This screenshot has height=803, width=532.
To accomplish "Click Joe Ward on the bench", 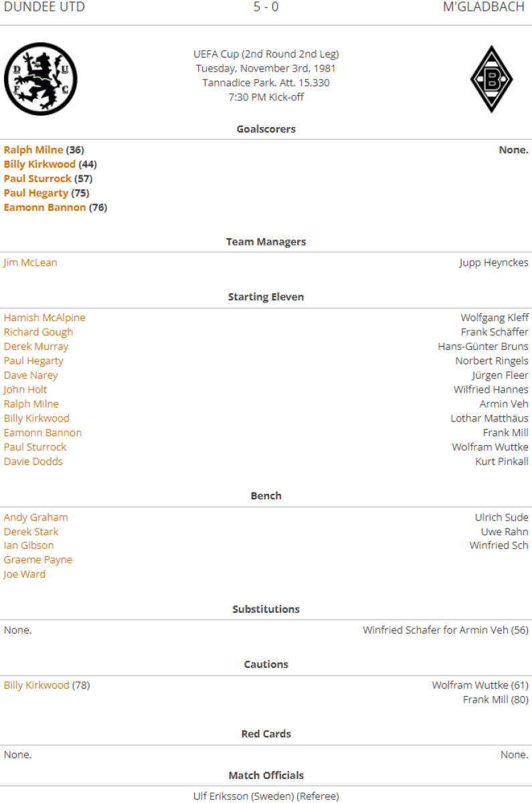I will click(25, 574).
